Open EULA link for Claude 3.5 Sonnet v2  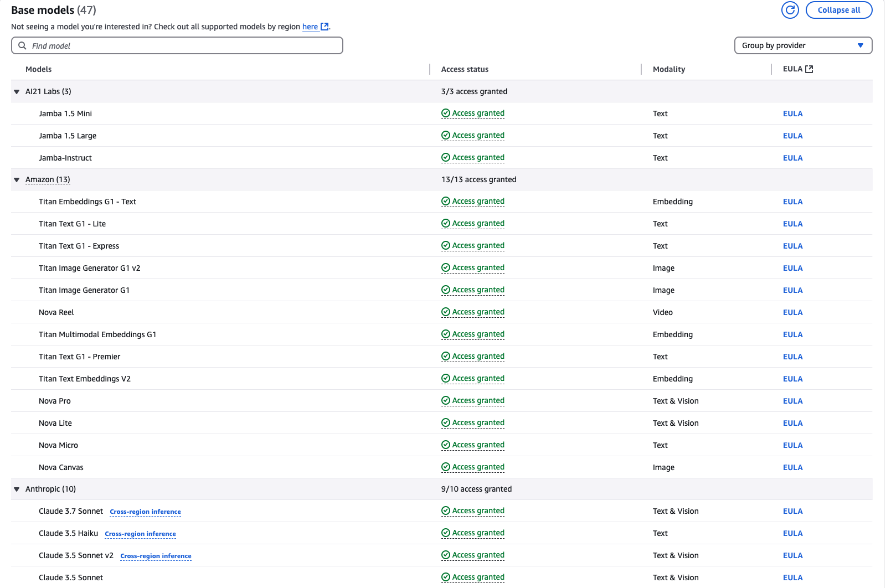pos(792,555)
